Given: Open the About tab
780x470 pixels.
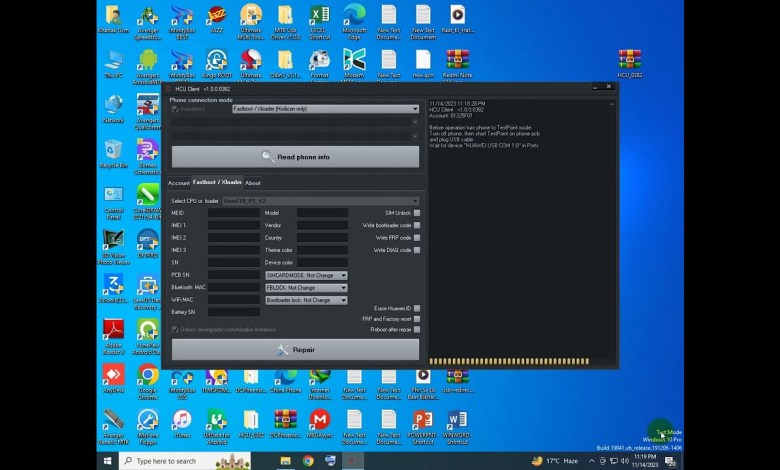Looking at the screenshot, I should (253, 183).
